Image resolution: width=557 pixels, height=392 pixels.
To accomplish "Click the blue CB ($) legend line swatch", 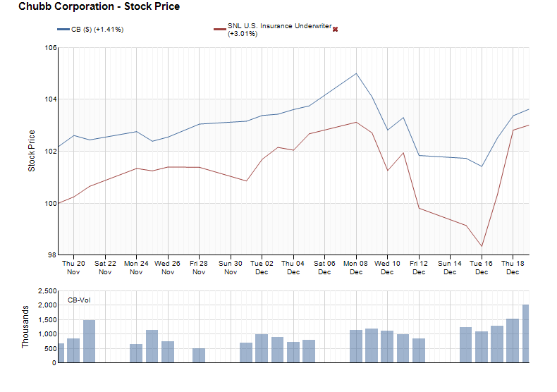I will pos(63,30).
